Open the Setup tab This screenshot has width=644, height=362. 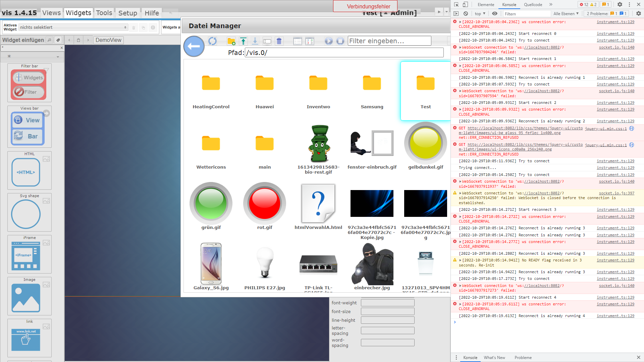pyautogui.click(x=128, y=13)
